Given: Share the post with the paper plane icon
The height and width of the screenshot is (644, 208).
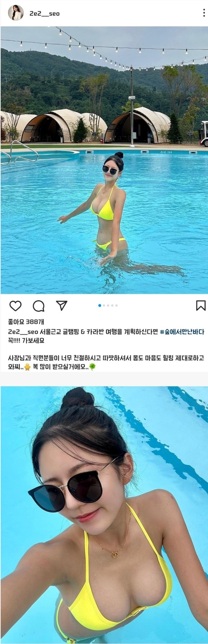Looking at the screenshot, I should coord(61,305).
